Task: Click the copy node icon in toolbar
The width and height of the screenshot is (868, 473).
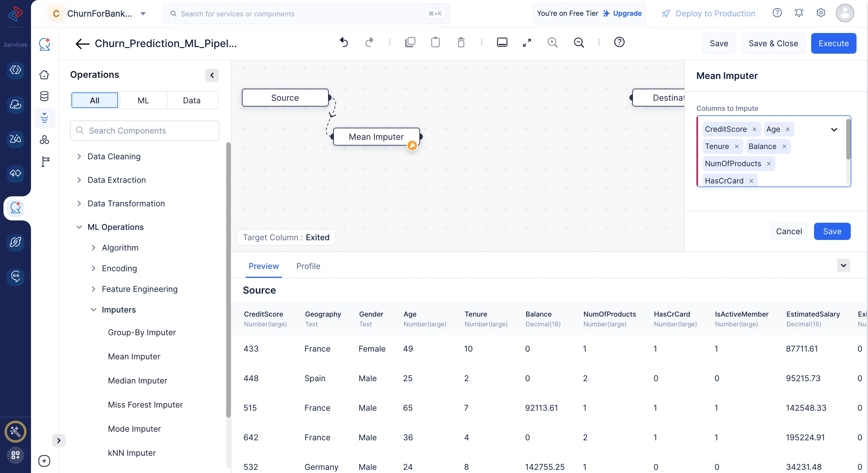Action: 410,42
